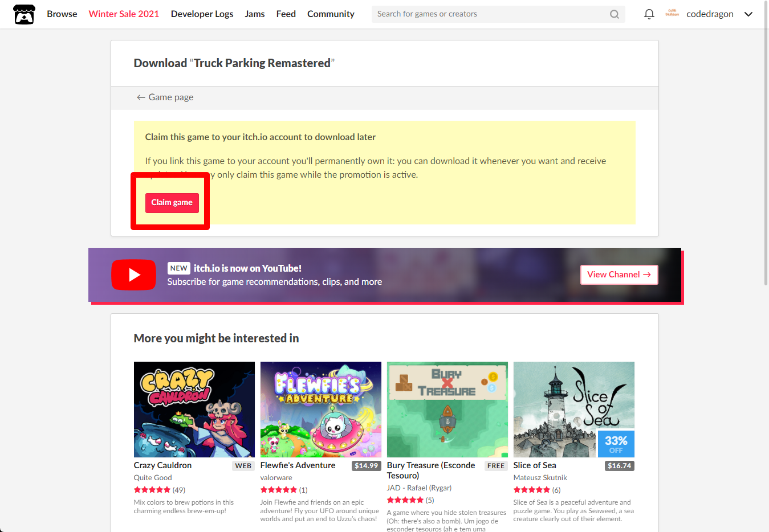The image size is (769, 532).
Task: Click Flewfie's Adventure title link
Action: (298, 465)
